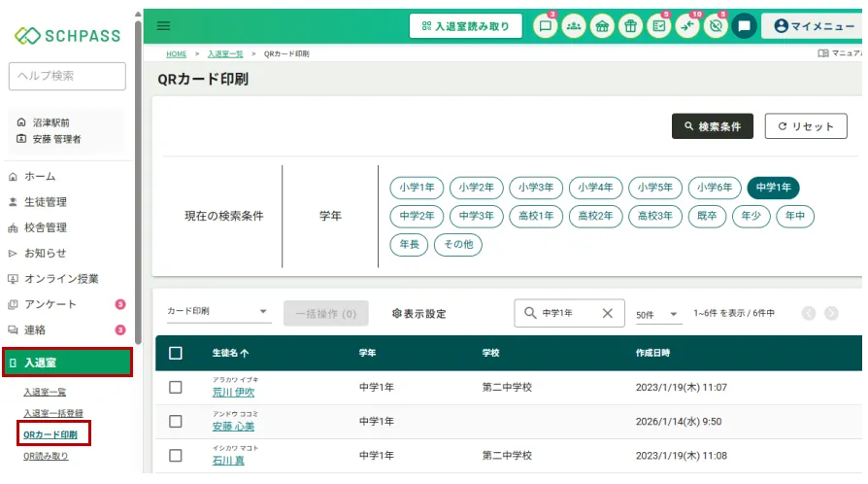This screenshot has height=484, width=868.
Task: Open the dark message icon
Action: 744,26
